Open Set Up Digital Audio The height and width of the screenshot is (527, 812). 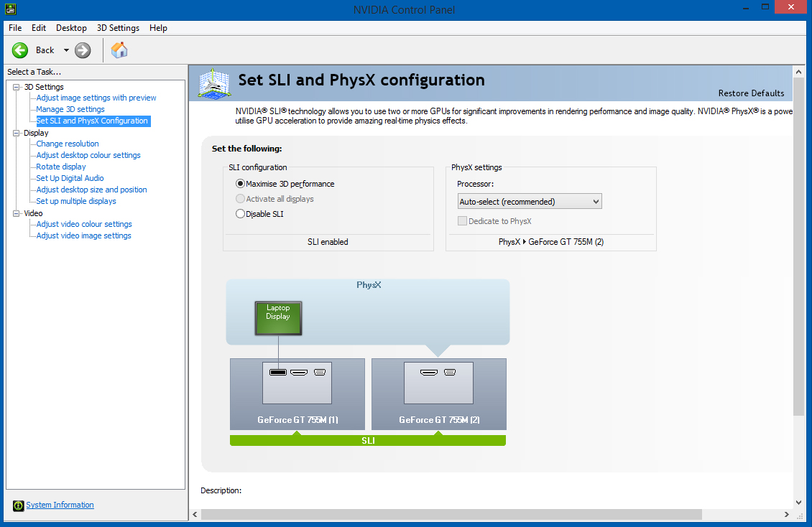pyautogui.click(x=70, y=178)
